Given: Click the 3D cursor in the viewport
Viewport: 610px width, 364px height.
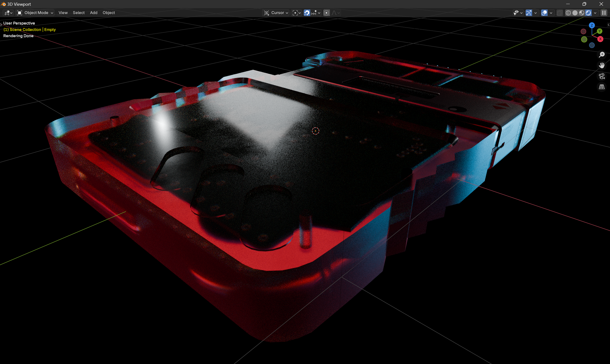Looking at the screenshot, I should [x=315, y=131].
